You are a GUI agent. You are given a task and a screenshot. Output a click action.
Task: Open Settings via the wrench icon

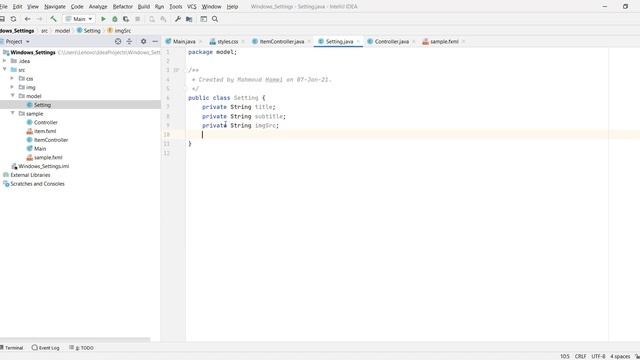[178, 19]
